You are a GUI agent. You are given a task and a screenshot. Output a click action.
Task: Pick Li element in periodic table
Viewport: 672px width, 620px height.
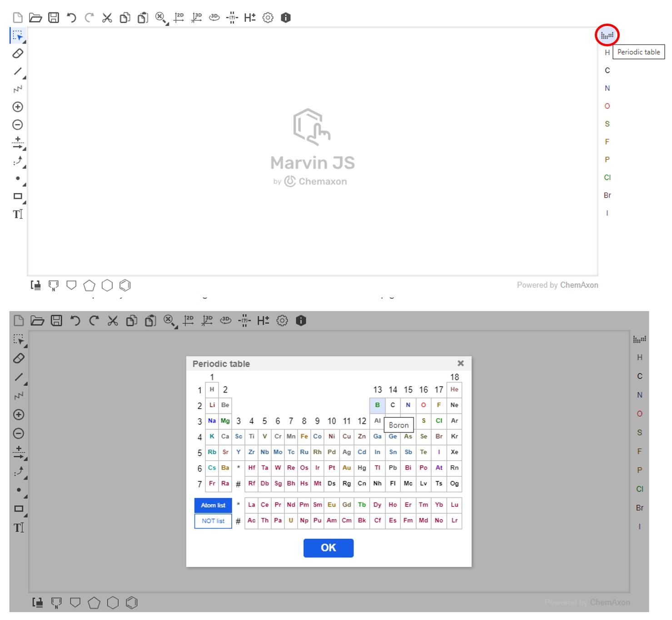point(212,405)
